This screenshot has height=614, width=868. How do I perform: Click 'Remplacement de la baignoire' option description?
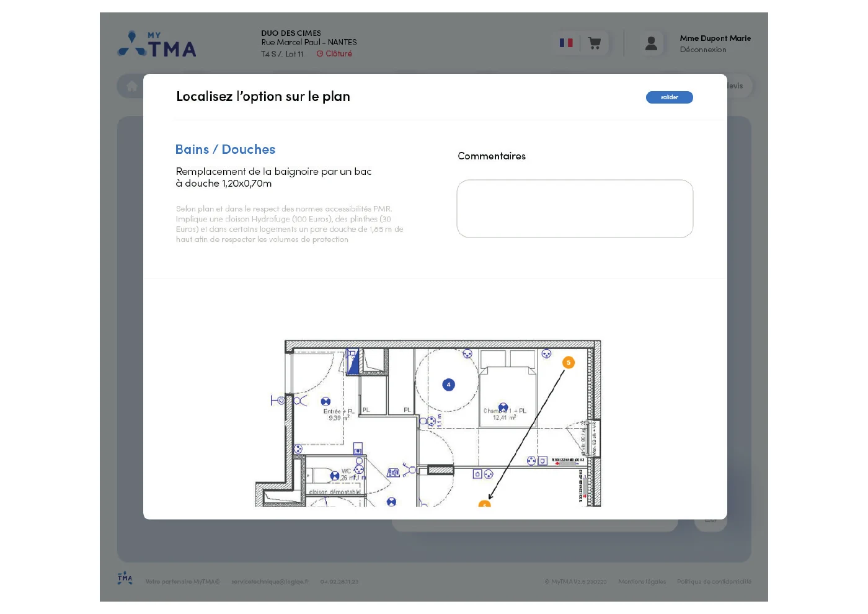(273, 177)
